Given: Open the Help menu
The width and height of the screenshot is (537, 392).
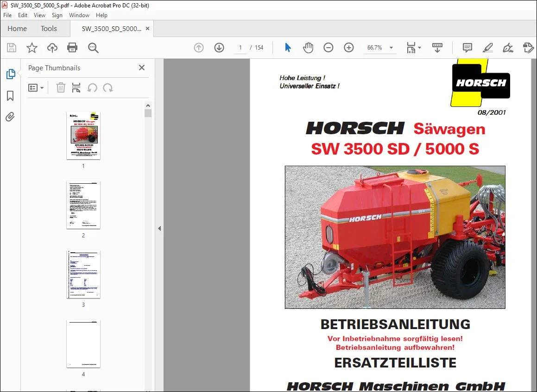Looking at the screenshot, I should [101, 15].
